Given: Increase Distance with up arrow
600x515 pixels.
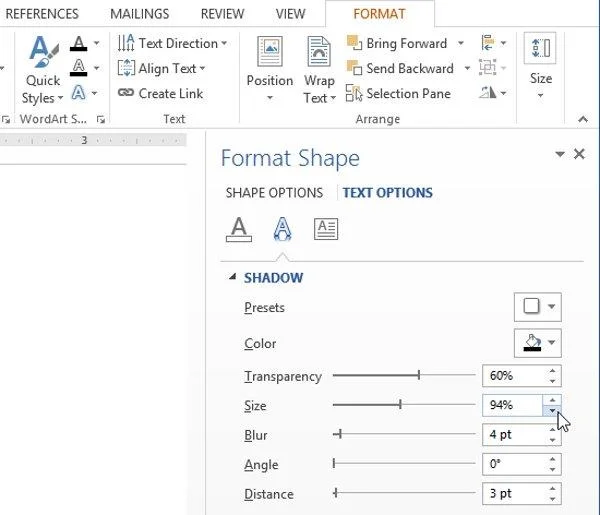Looking at the screenshot, I should 552,488.
